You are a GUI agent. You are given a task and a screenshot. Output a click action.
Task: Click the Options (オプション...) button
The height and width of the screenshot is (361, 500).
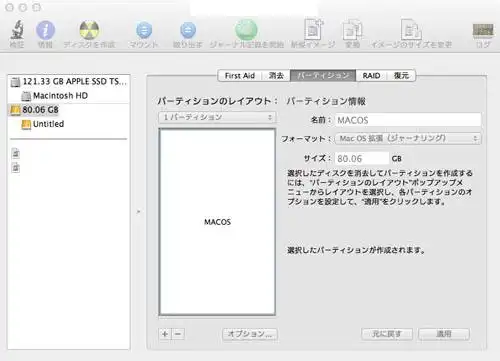(250, 334)
